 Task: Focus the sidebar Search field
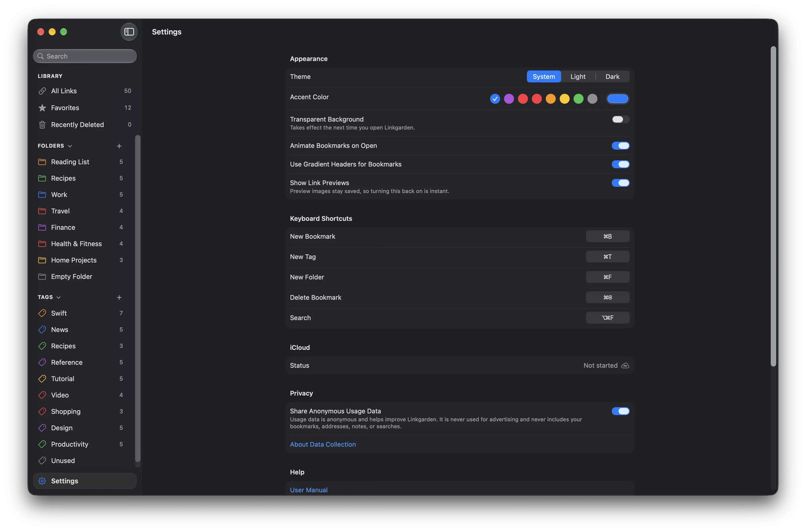[85, 56]
